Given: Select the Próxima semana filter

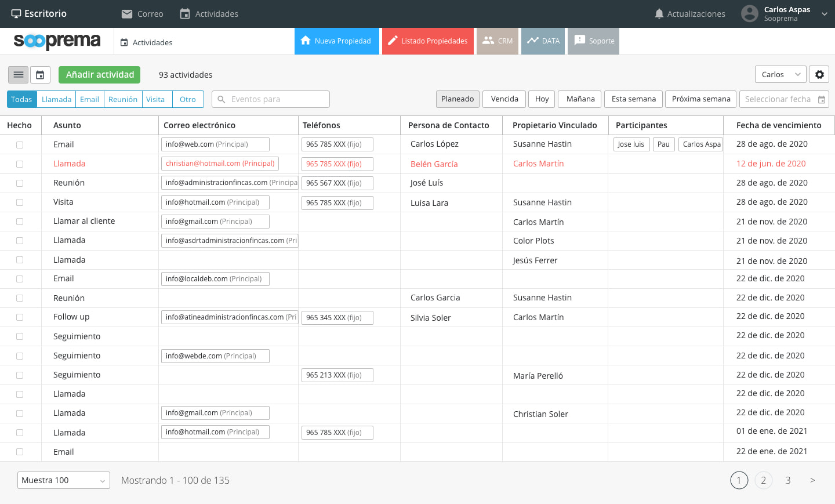Looking at the screenshot, I should 700,99.
